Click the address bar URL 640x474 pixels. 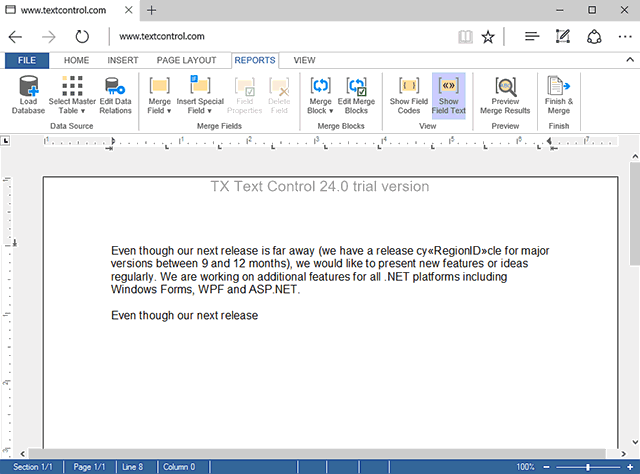(x=162, y=36)
